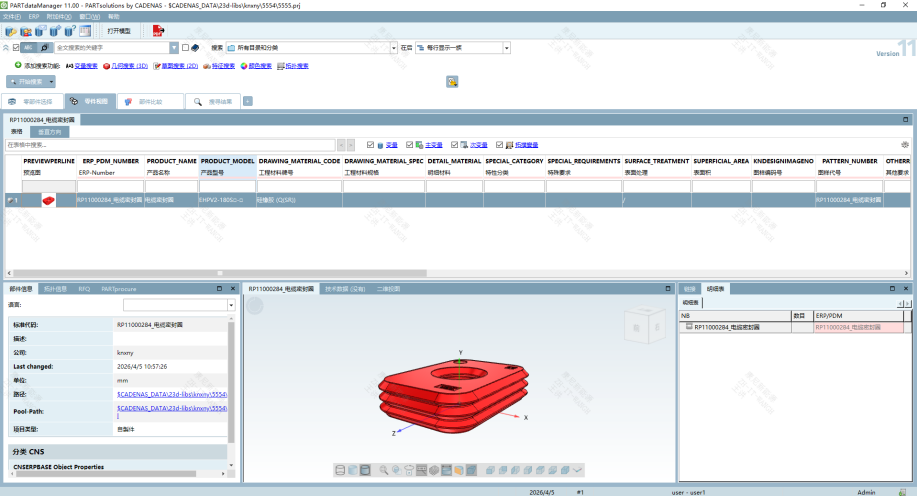Open the 每行显示一棵 display dropdown
The width and height of the screenshot is (917, 496).
[x=506, y=47]
